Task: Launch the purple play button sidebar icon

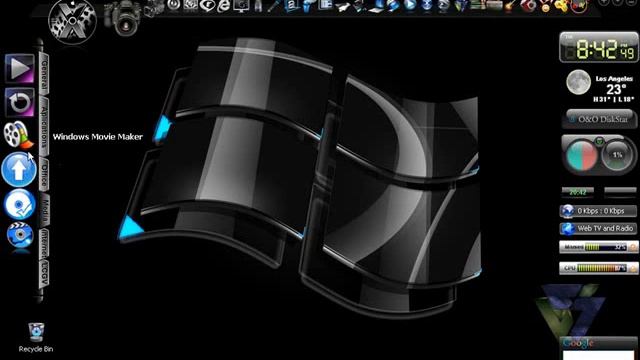Action: [19, 68]
